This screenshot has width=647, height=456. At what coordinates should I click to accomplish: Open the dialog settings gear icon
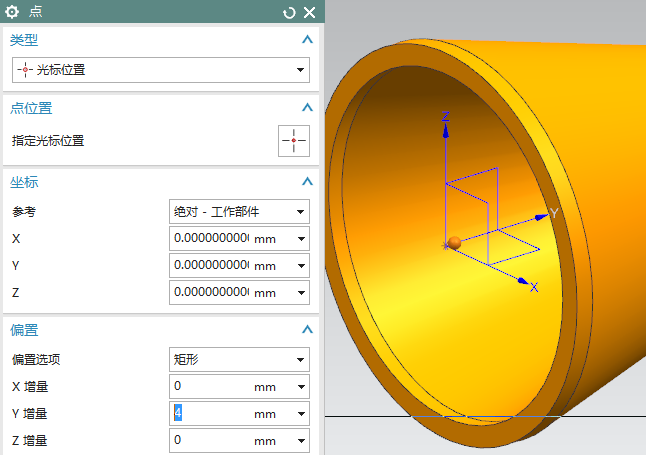pyautogui.click(x=13, y=12)
